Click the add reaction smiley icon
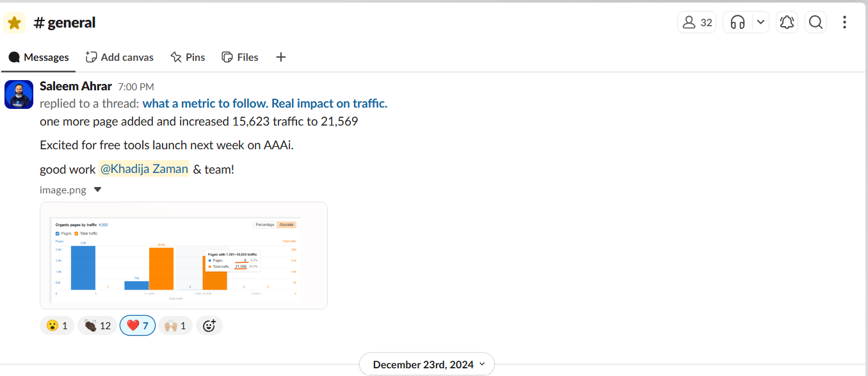This screenshot has width=868, height=376. click(x=209, y=325)
